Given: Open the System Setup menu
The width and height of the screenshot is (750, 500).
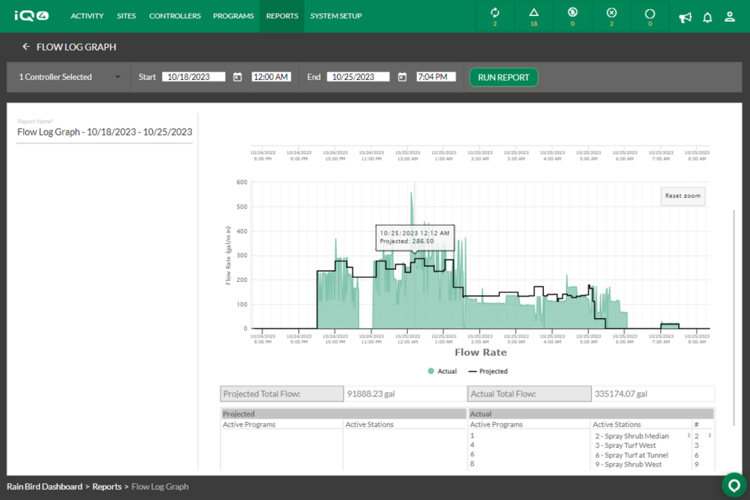Looking at the screenshot, I should pos(336,16).
